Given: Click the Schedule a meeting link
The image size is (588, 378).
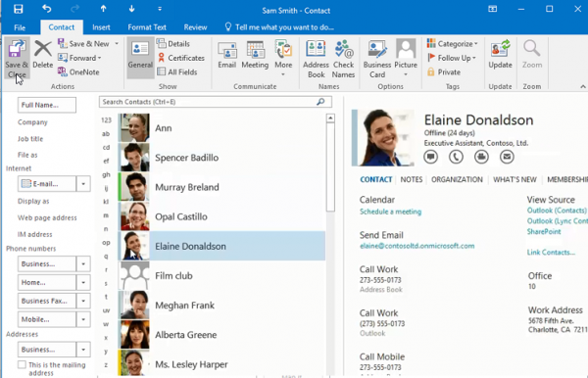Looking at the screenshot, I should (390, 212).
